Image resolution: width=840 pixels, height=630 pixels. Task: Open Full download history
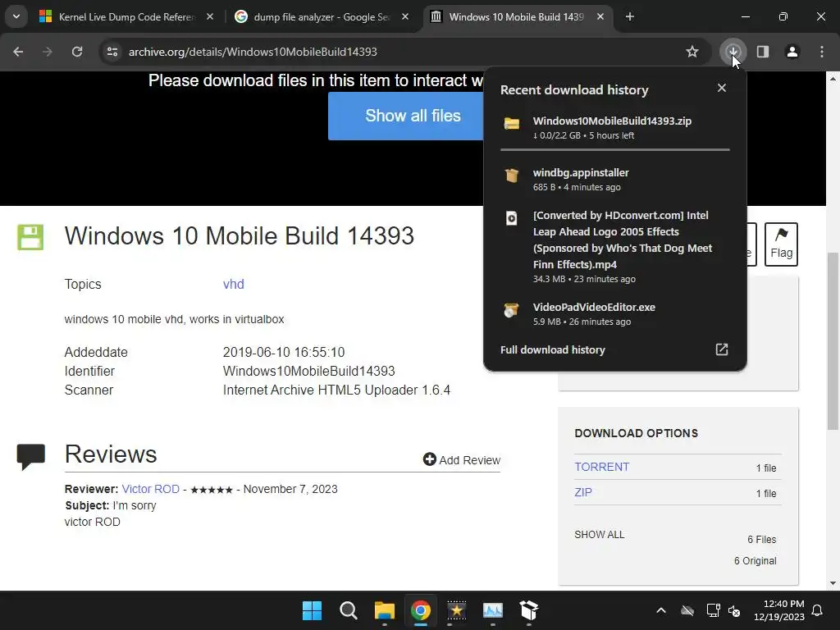click(x=614, y=349)
